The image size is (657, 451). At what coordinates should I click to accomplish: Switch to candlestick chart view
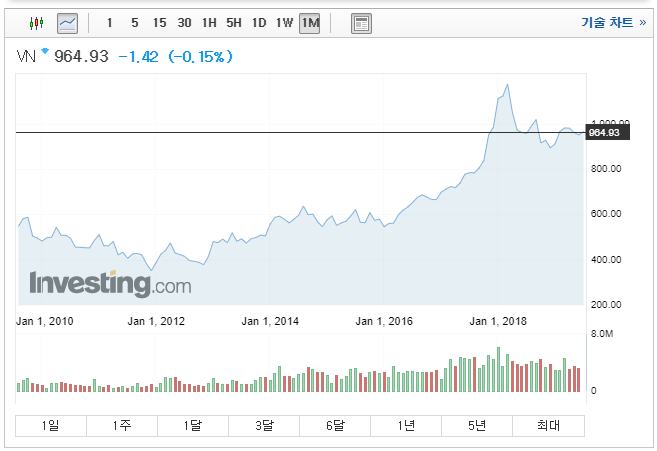coord(36,23)
